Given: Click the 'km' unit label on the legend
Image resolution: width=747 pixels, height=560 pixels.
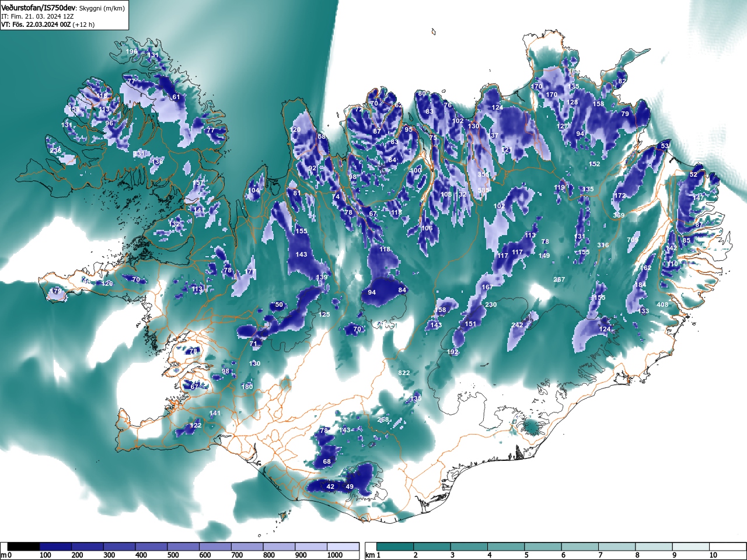Looking at the screenshot, I should 369,555.
